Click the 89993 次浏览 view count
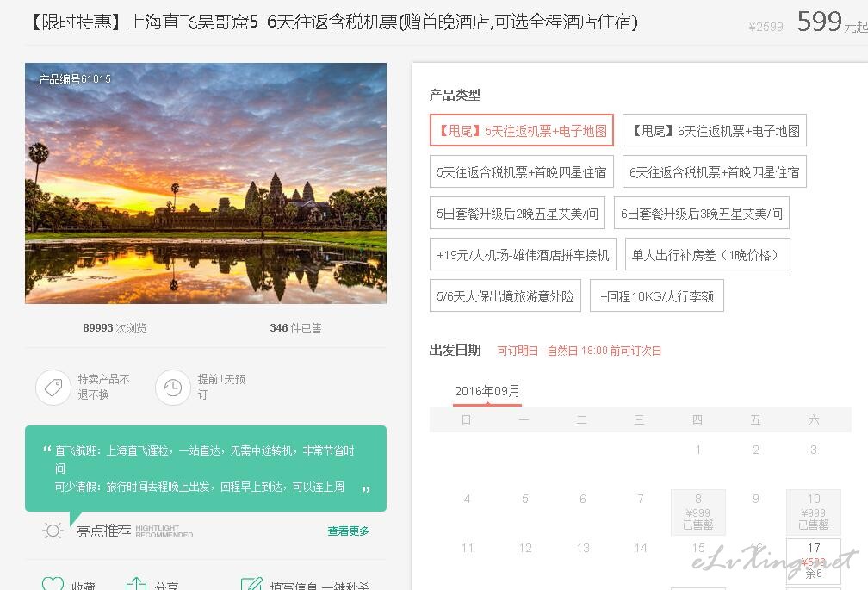The width and height of the screenshot is (868, 590). click(x=115, y=328)
